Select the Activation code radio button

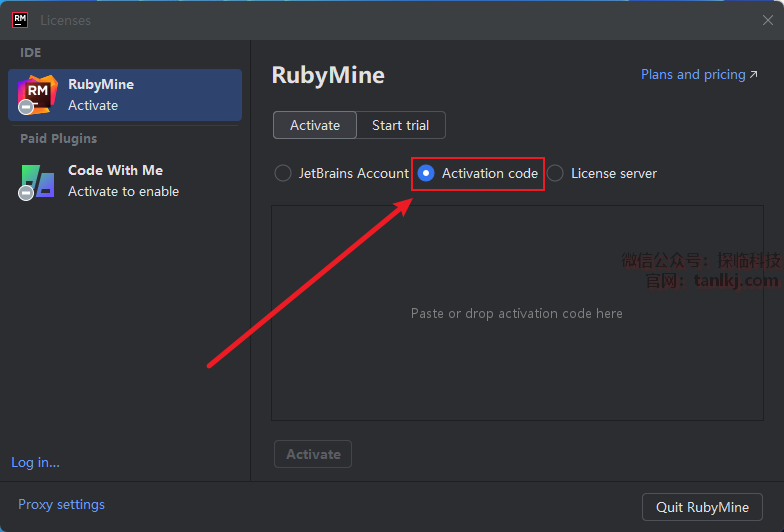click(x=426, y=173)
